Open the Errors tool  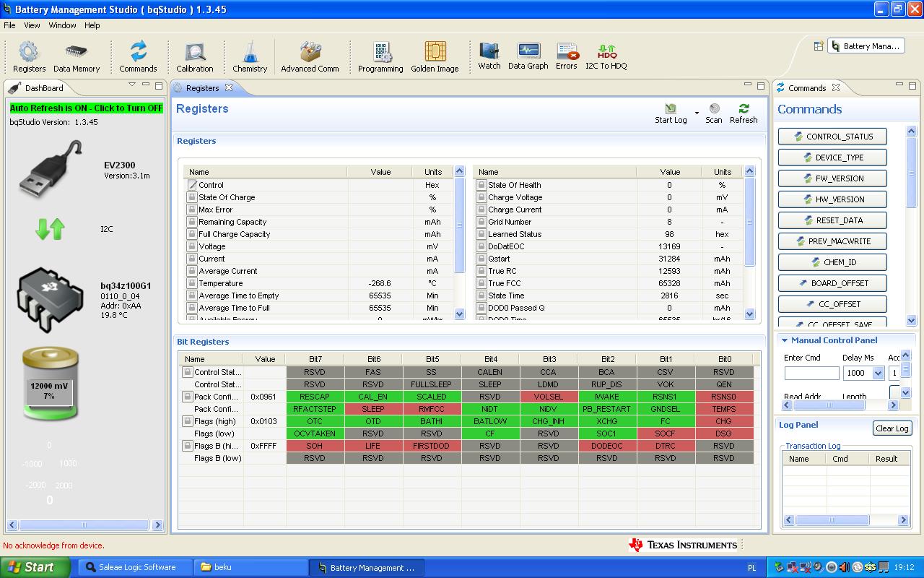click(x=567, y=56)
